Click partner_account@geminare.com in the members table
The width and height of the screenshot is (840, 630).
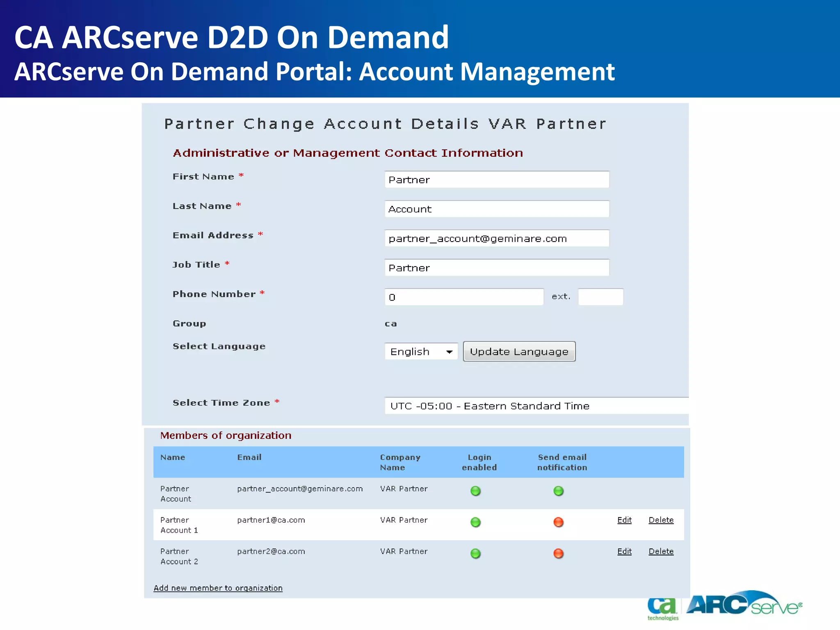(300, 489)
